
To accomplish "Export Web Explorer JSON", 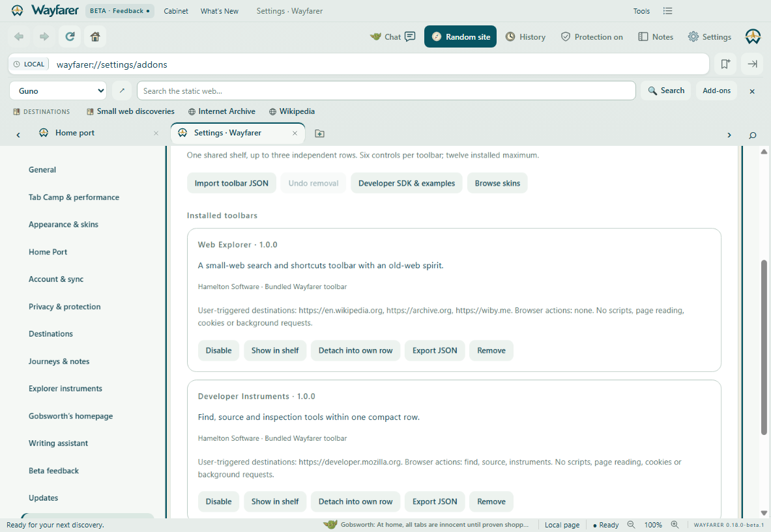I will [x=435, y=351].
